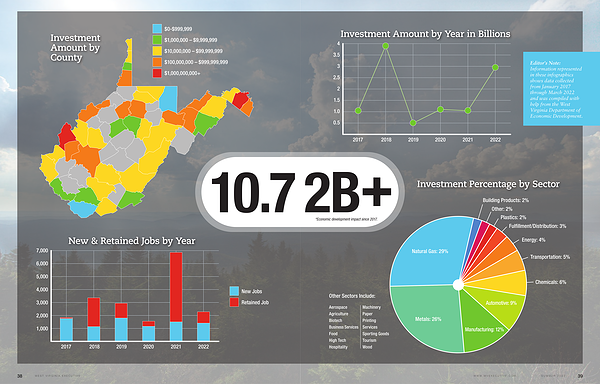Click the blue Editor's Note box
The height and width of the screenshot is (384, 600).
(x=561, y=89)
